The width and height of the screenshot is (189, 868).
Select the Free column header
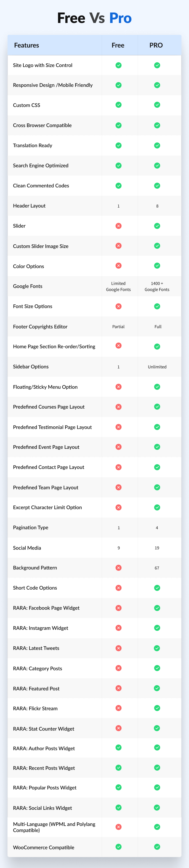[118, 45]
